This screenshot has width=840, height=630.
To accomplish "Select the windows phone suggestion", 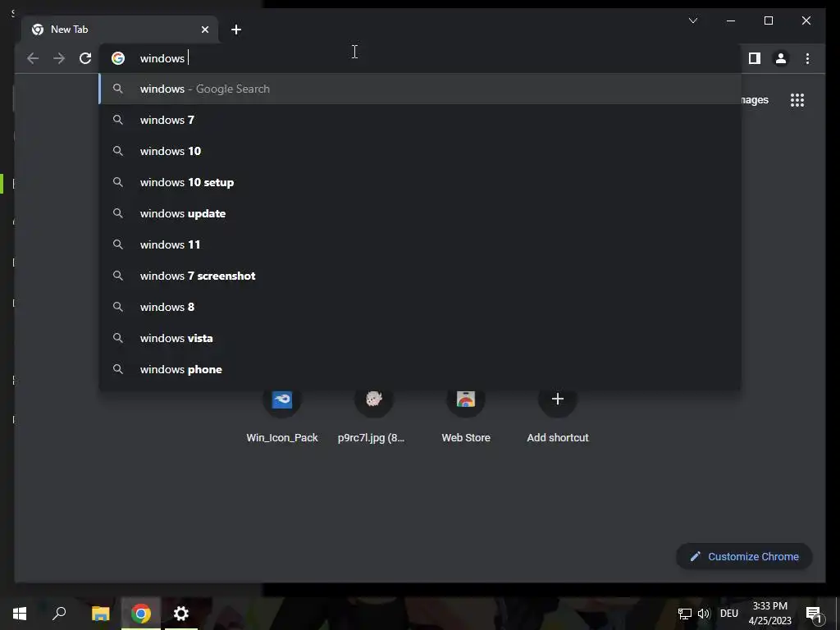I will point(421,369).
